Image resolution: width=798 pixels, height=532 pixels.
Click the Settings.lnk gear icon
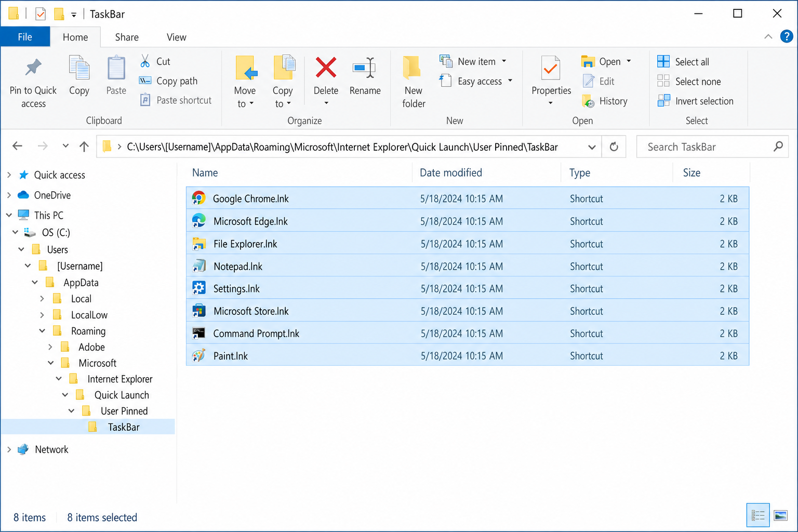tap(198, 288)
